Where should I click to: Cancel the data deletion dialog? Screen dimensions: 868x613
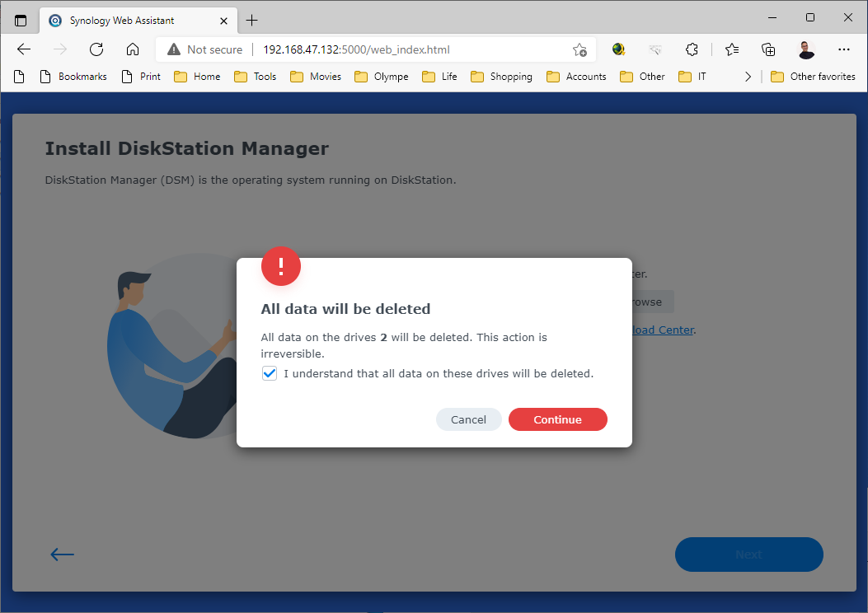[468, 419]
